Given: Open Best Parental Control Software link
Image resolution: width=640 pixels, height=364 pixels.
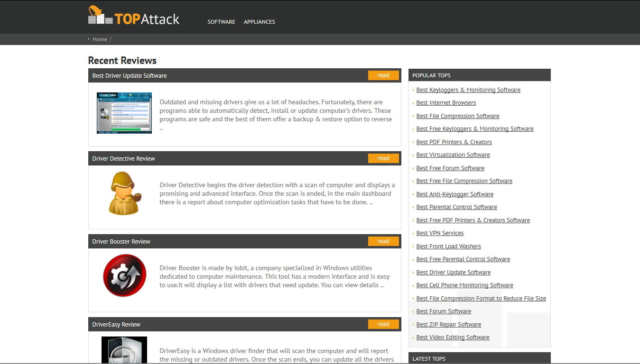Looking at the screenshot, I should point(457,207).
